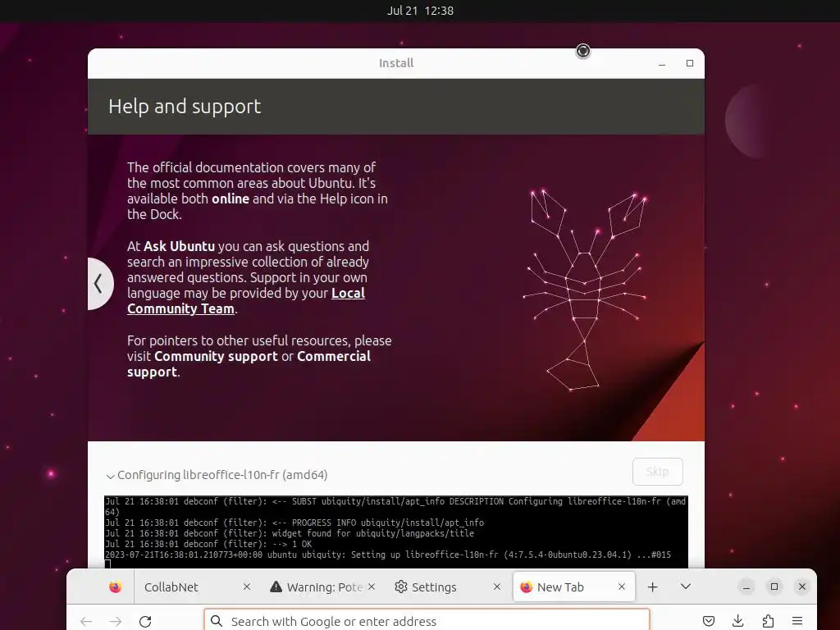Screen dimensions: 840x630
Task: Click the Install window title
Action: 396,63
